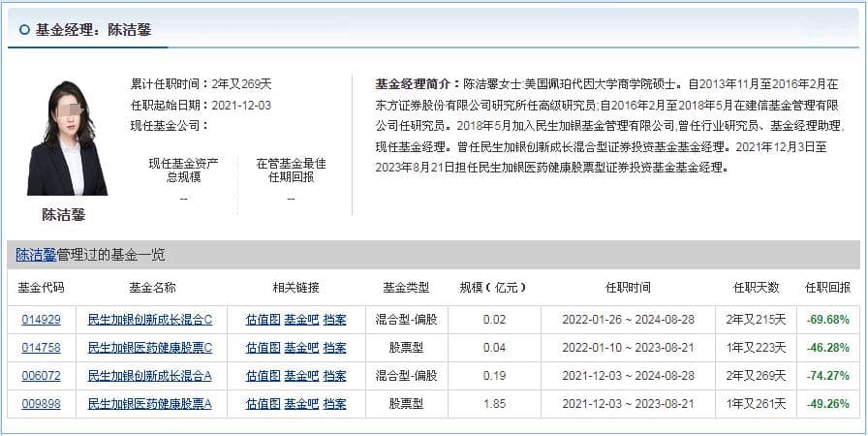Click the 任职回报 column header
The image size is (868, 436).
(x=827, y=288)
